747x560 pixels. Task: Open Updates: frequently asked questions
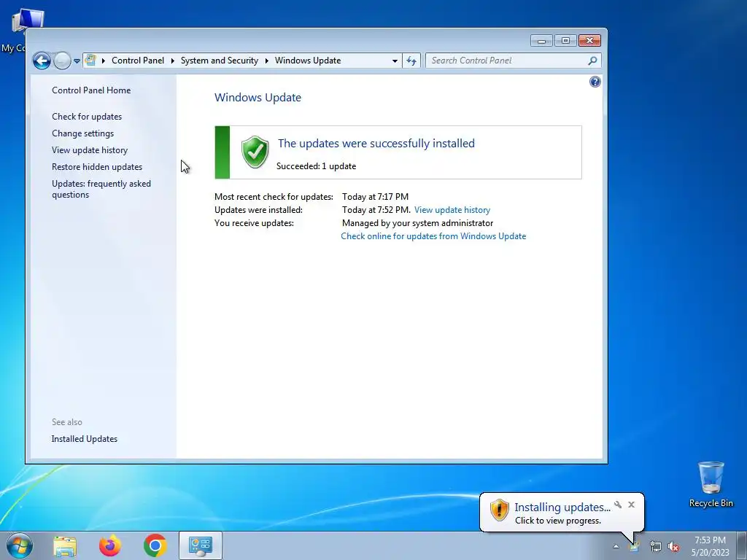click(101, 189)
